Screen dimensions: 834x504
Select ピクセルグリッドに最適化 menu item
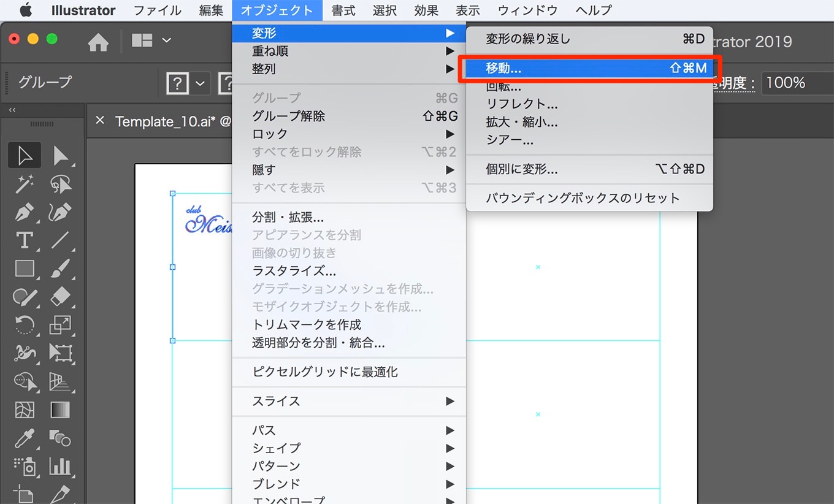(x=349, y=372)
